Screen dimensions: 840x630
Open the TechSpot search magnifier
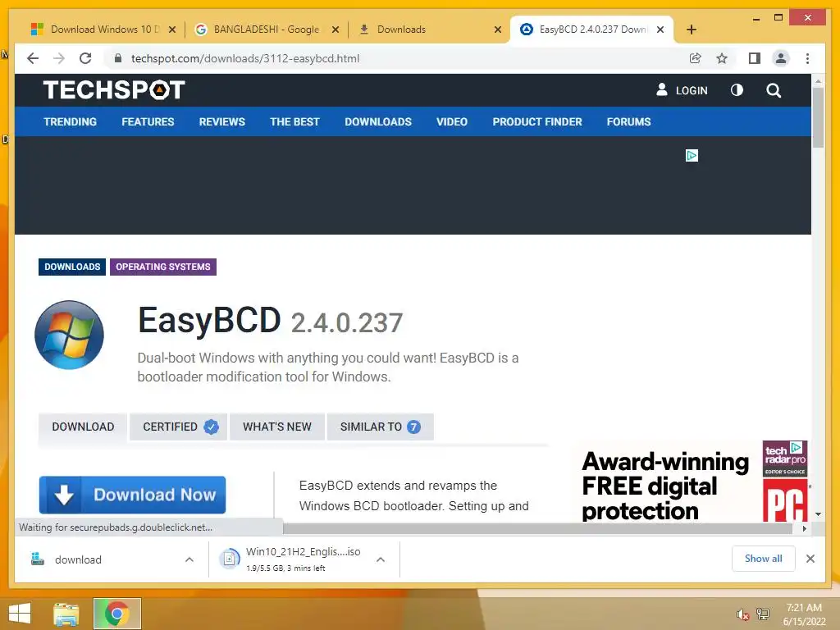click(774, 90)
